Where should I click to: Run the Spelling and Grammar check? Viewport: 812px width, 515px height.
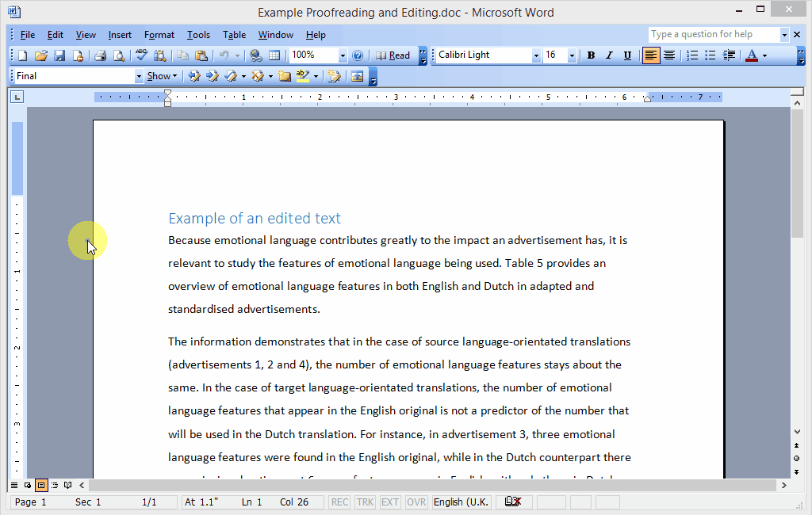point(141,55)
